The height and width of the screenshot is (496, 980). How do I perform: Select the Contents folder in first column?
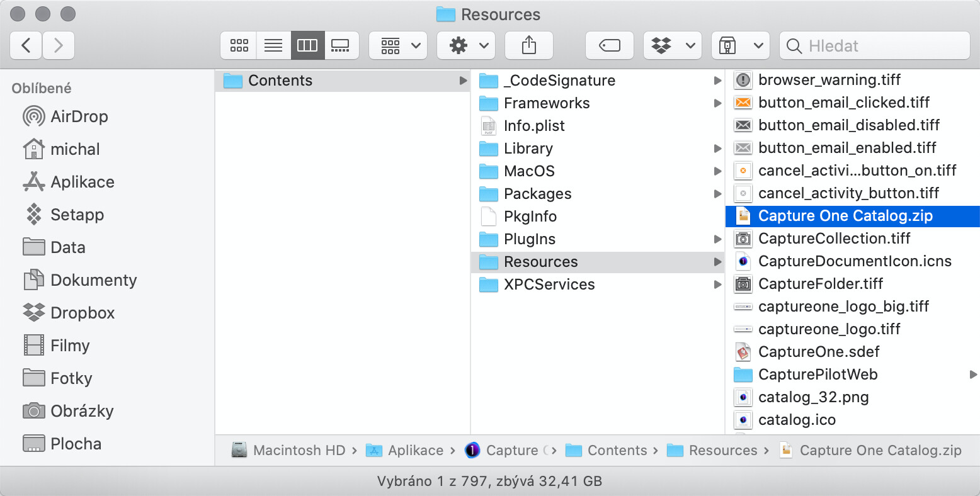tap(343, 81)
